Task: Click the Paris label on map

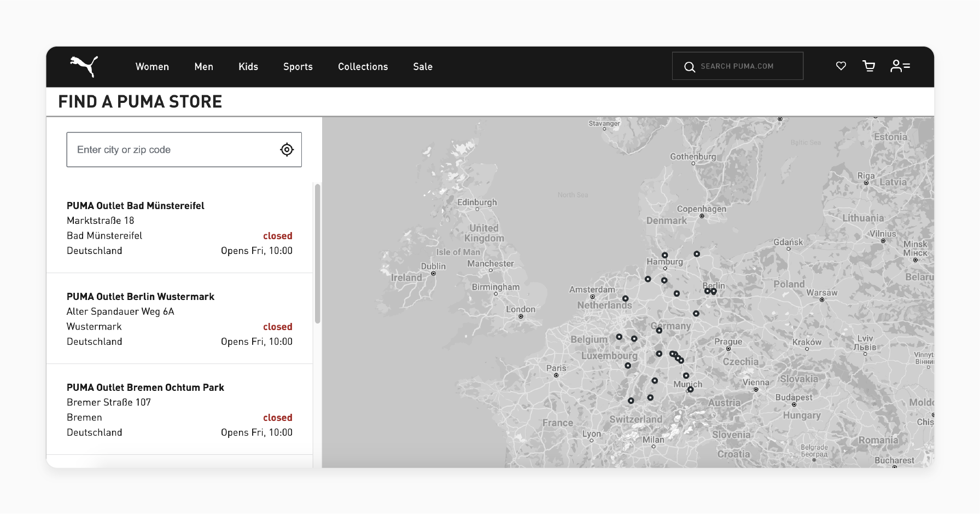Action: (556, 368)
